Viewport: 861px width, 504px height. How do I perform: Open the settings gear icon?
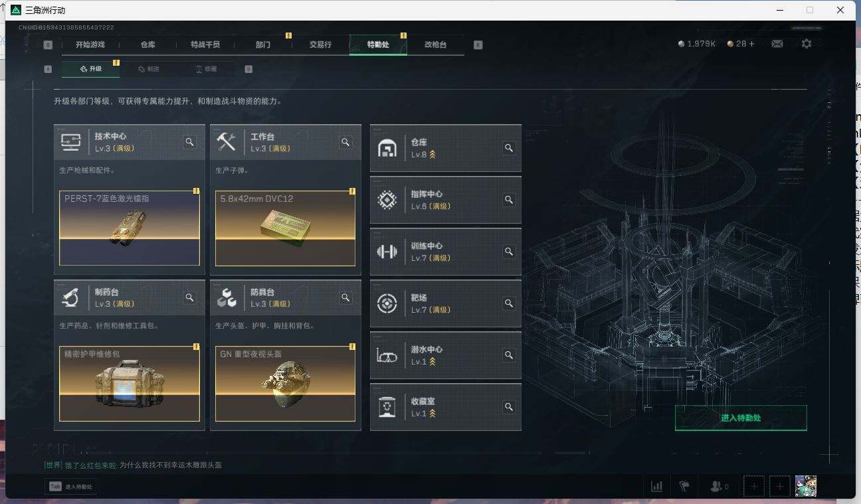click(807, 44)
